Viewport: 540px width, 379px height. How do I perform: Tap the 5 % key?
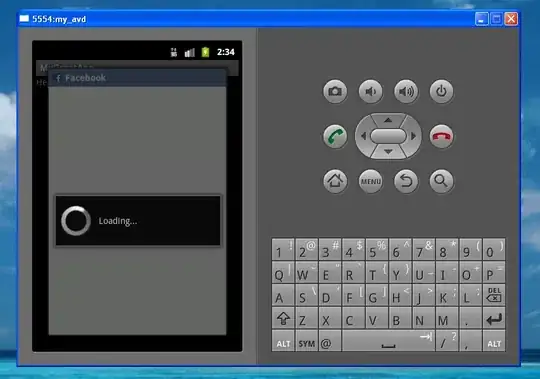(x=377, y=249)
